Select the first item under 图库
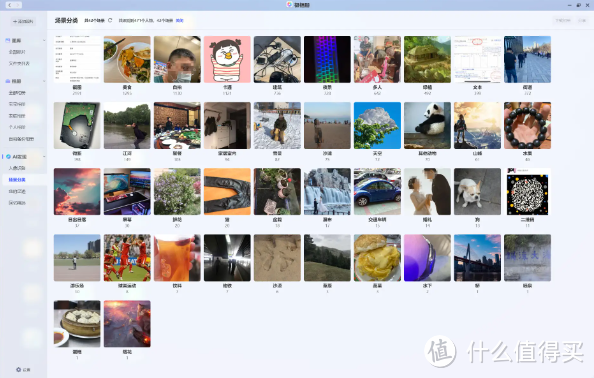 pos(17,52)
